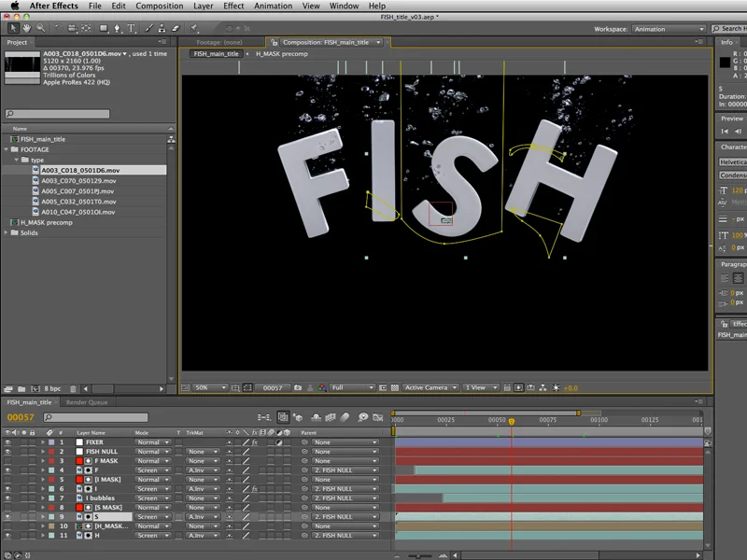Hide the H layer eye icon
Image resolution: width=747 pixels, height=560 pixels.
[x=7, y=535]
